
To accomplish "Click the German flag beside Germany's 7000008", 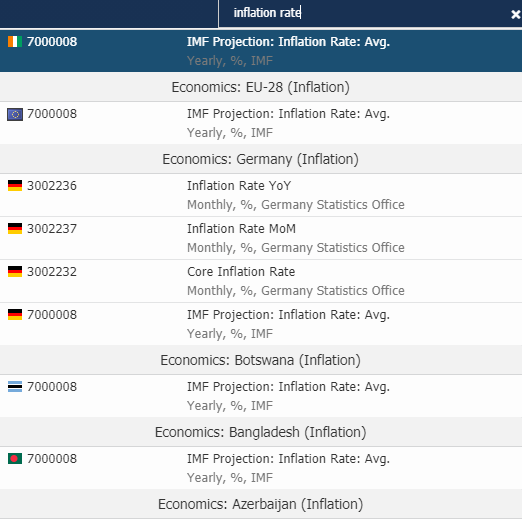I will pyautogui.click(x=15, y=315).
